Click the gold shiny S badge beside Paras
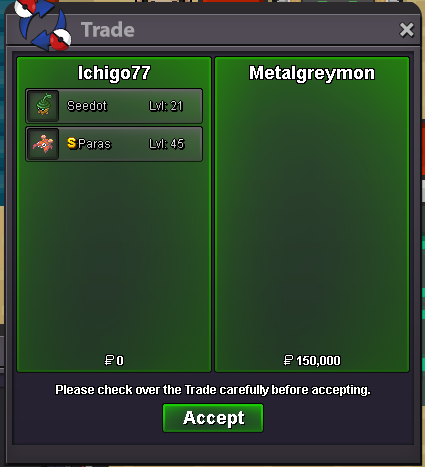The image size is (425, 467). (72, 143)
